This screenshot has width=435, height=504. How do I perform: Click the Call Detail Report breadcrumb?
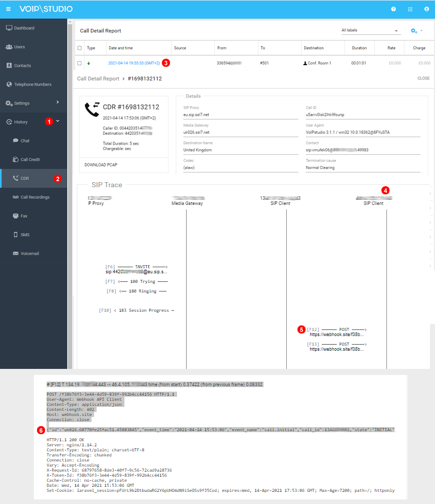pos(98,79)
